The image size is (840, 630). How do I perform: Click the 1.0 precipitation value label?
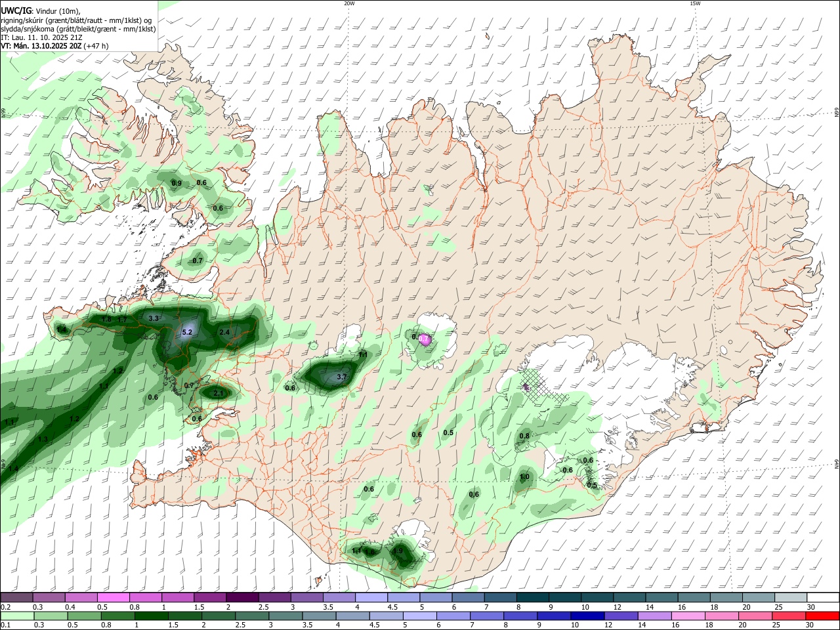coord(524,477)
